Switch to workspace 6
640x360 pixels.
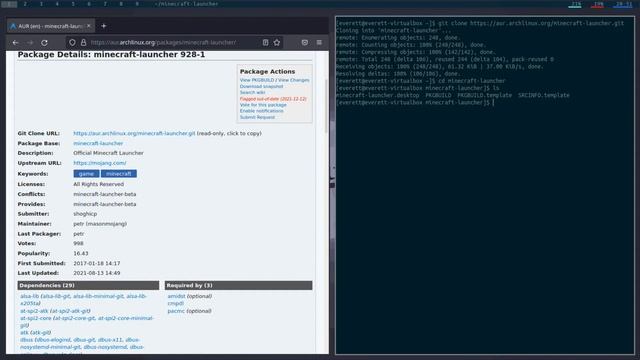pyautogui.click(x=89, y=4)
